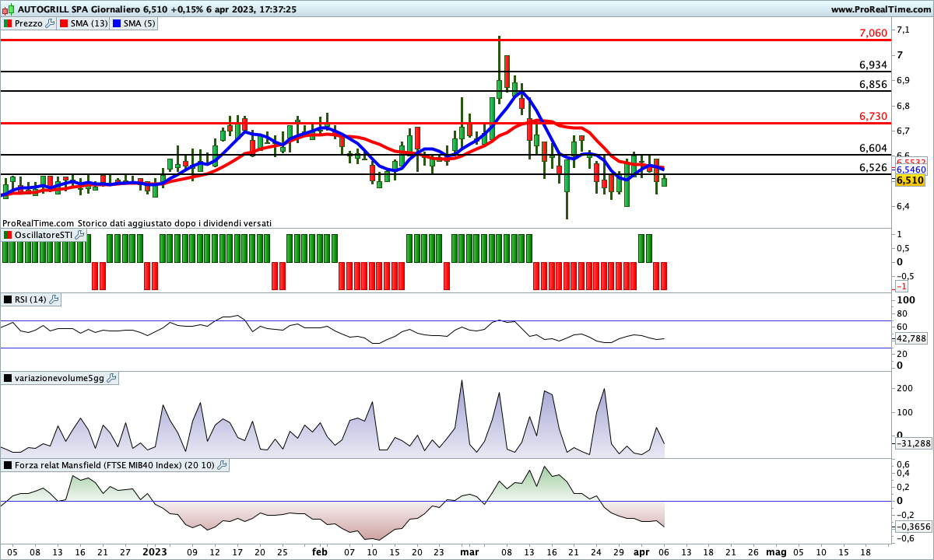Open the wrench settings for variazionevolume5gg

click(111, 378)
